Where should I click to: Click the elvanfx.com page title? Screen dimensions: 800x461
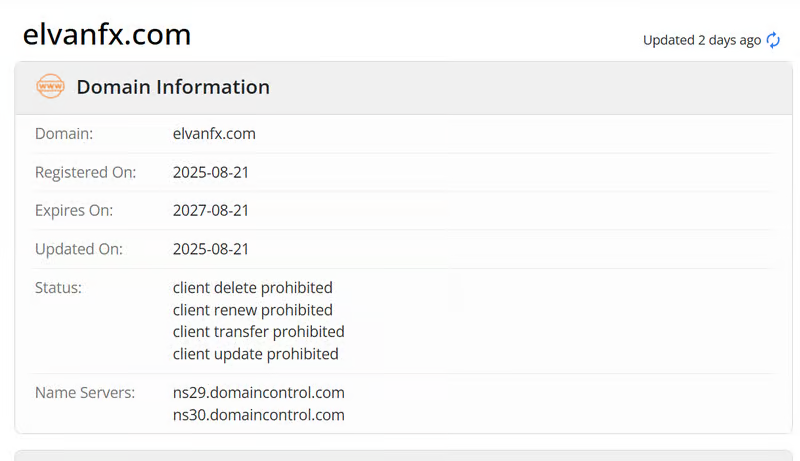coord(107,35)
